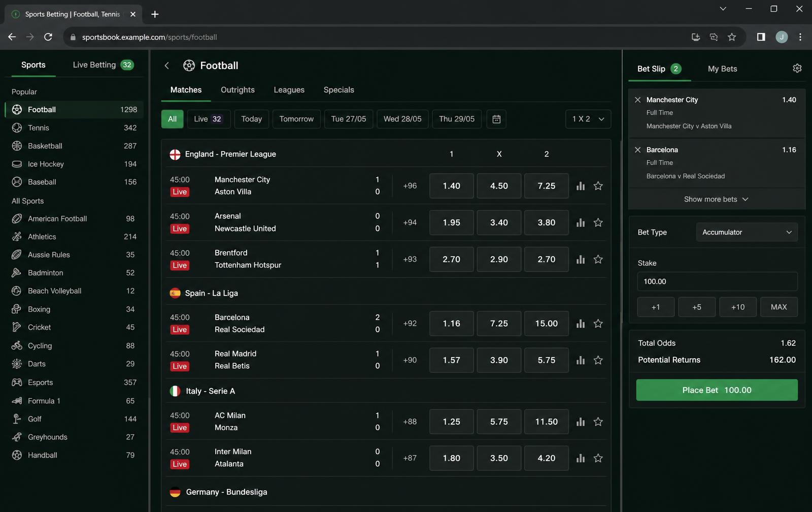Viewport: 812px width, 512px height.
Task: Expand +92 markets for Barcelona match
Action: coord(410,324)
